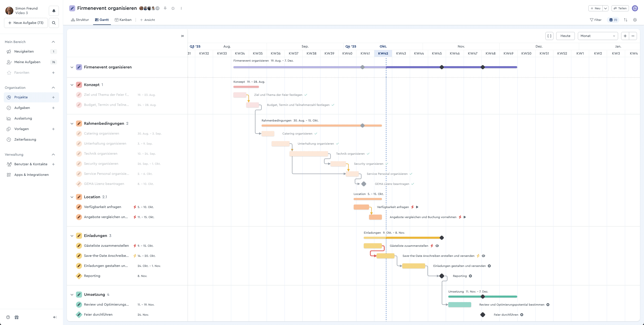Click the settings gear above the timeline

[635, 20]
